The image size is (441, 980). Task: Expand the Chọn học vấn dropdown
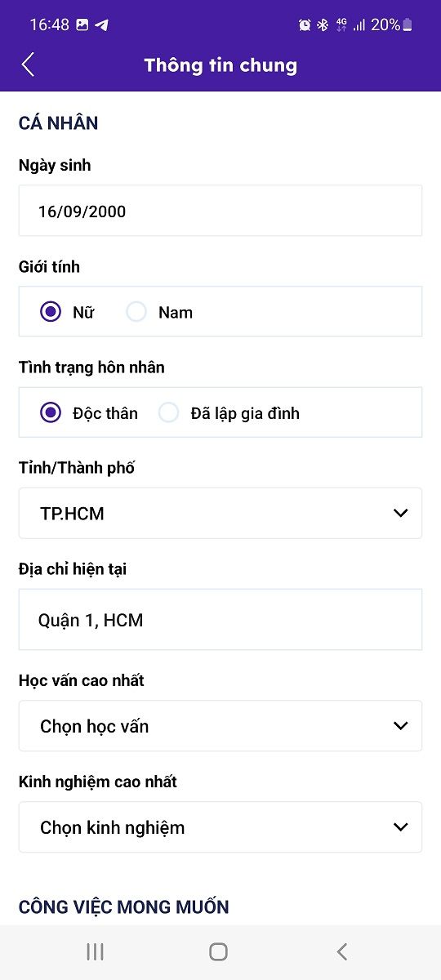pyautogui.click(x=220, y=726)
